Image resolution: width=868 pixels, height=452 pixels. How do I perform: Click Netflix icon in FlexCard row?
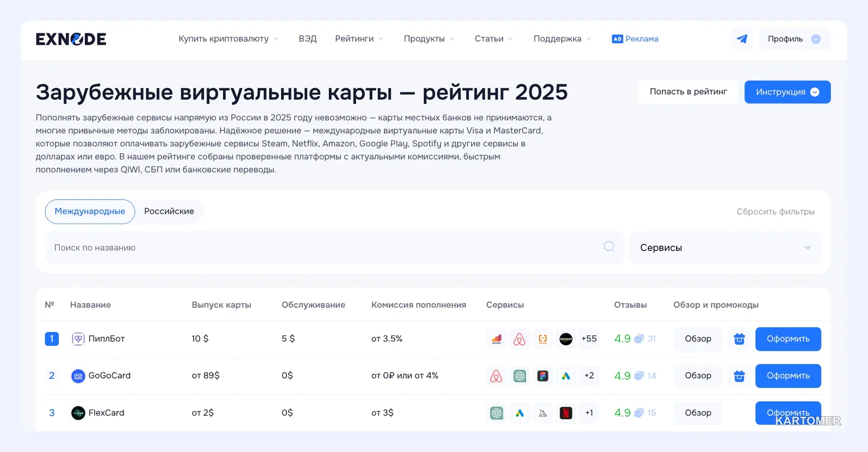pyautogui.click(x=566, y=413)
